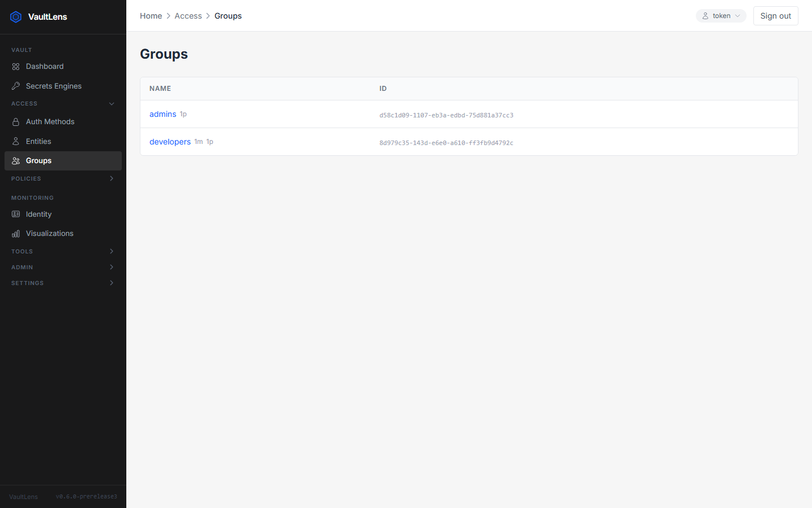Viewport: 812px width, 508px height.
Task: Click the Visualizations bar chart icon
Action: pyautogui.click(x=16, y=234)
